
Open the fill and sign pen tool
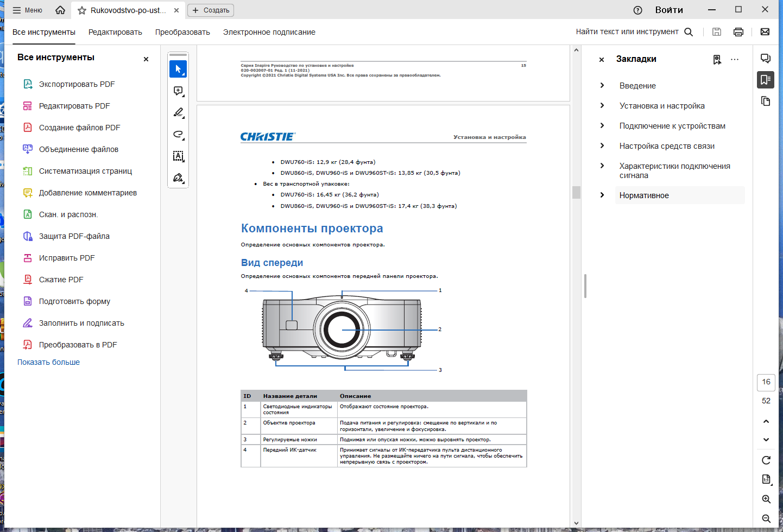pos(178,178)
